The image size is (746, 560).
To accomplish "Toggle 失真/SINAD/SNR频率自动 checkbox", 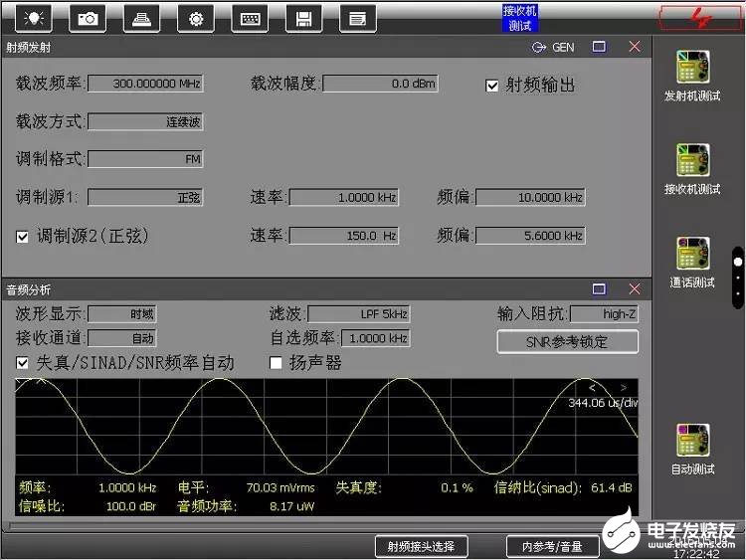I will [x=22, y=363].
